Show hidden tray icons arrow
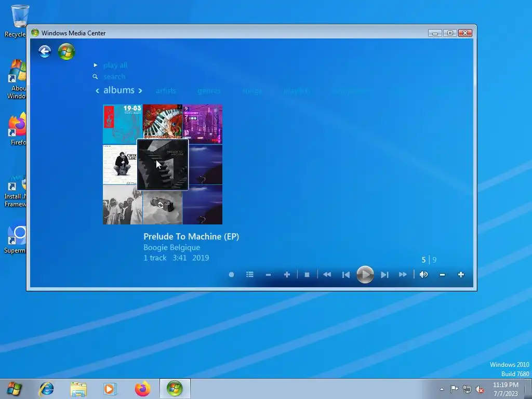 tap(442, 389)
